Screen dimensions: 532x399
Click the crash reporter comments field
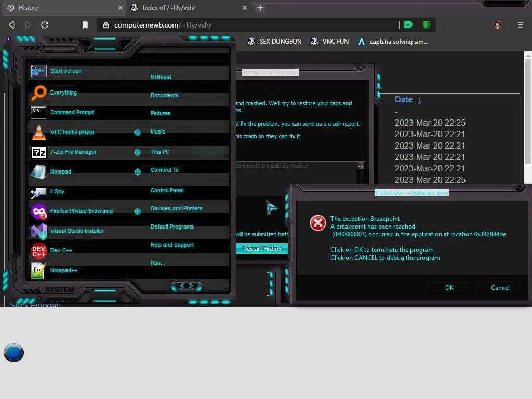[x=297, y=172]
